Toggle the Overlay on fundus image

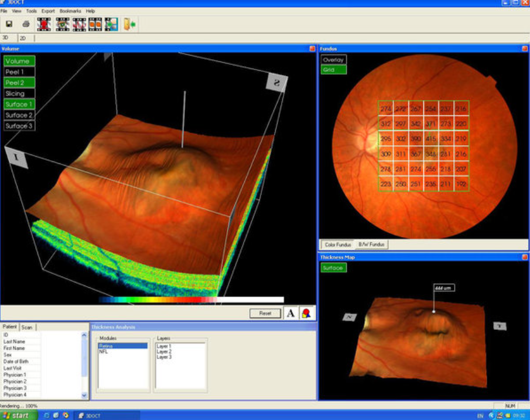point(334,60)
